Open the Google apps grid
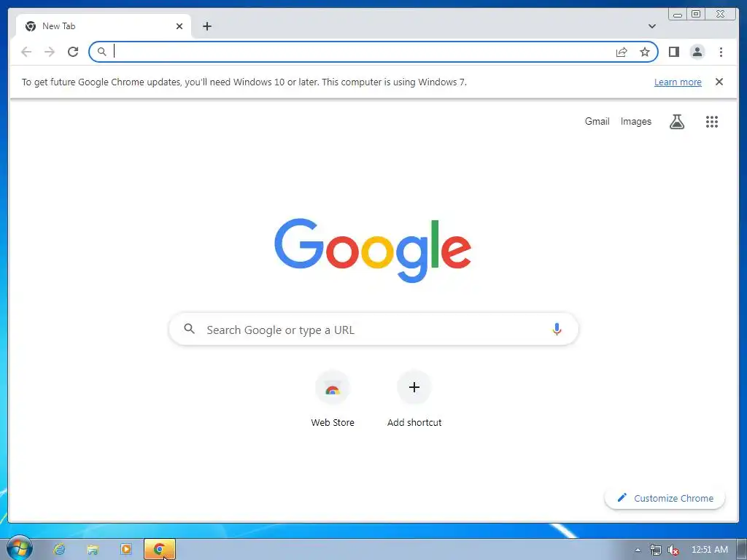747x560 pixels. coord(712,122)
